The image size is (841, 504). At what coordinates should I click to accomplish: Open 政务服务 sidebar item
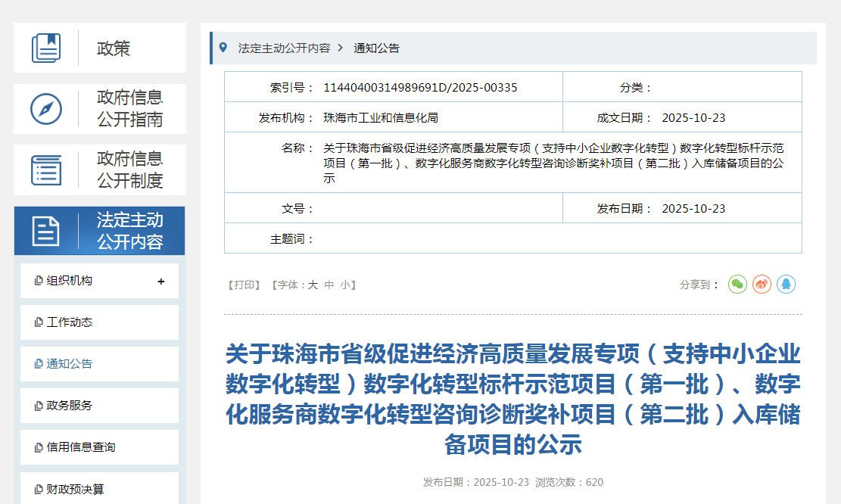[x=69, y=406]
